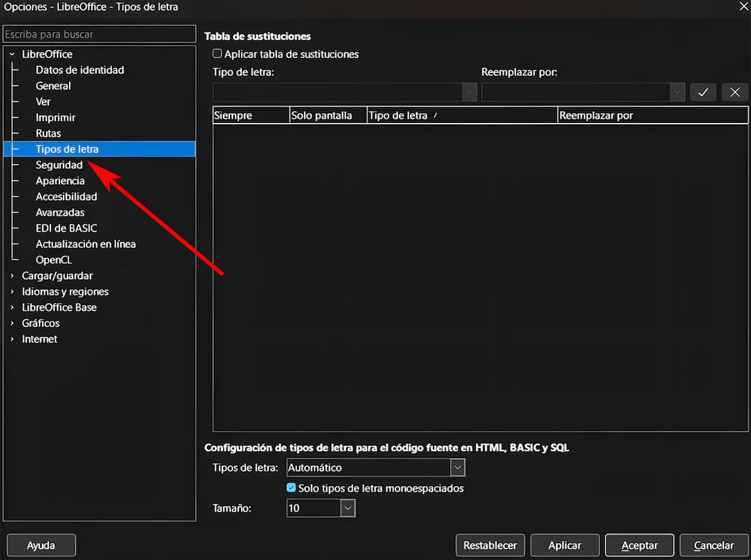Expand the Idiomas y regiones node
This screenshot has width=751, height=560.
[x=12, y=292]
